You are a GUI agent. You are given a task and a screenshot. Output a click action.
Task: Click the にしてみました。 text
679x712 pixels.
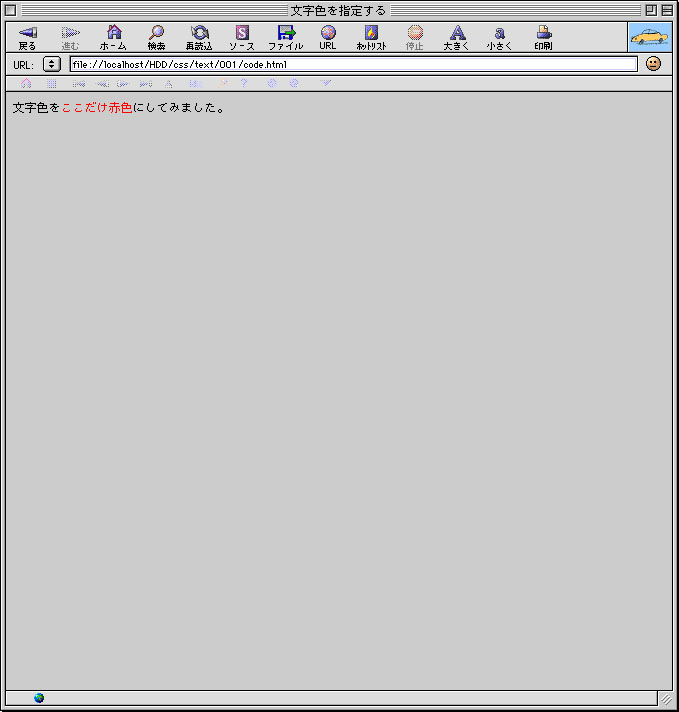coord(179,108)
